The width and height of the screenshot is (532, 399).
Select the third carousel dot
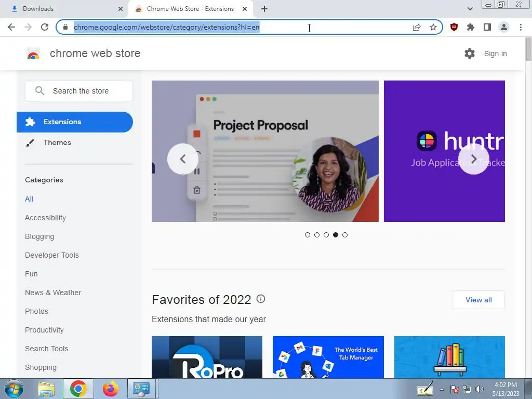point(326,235)
